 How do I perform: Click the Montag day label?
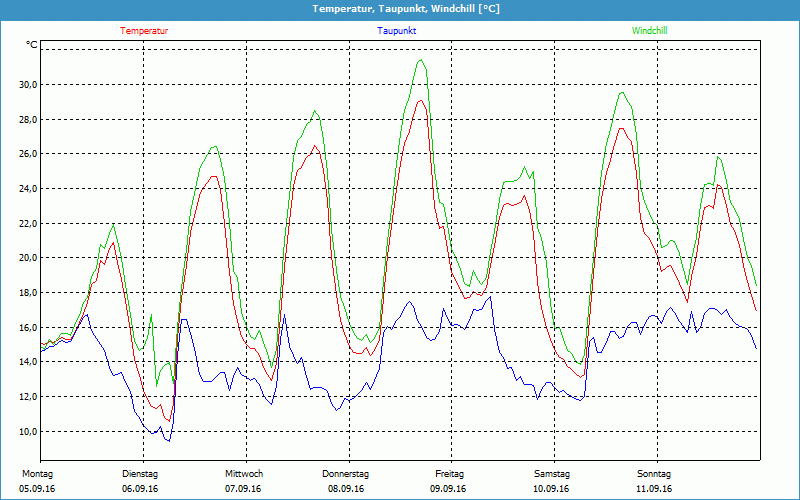click(x=37, y=474)
